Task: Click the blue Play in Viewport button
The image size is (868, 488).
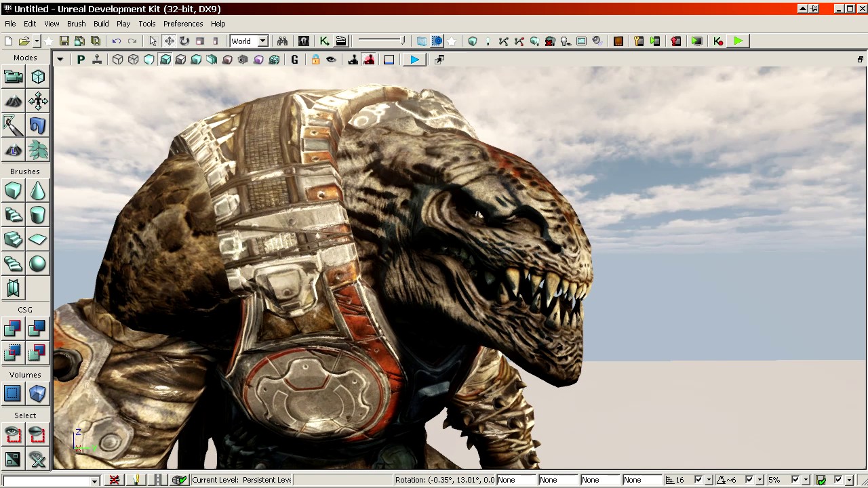Action: click(x=414, y=60)
